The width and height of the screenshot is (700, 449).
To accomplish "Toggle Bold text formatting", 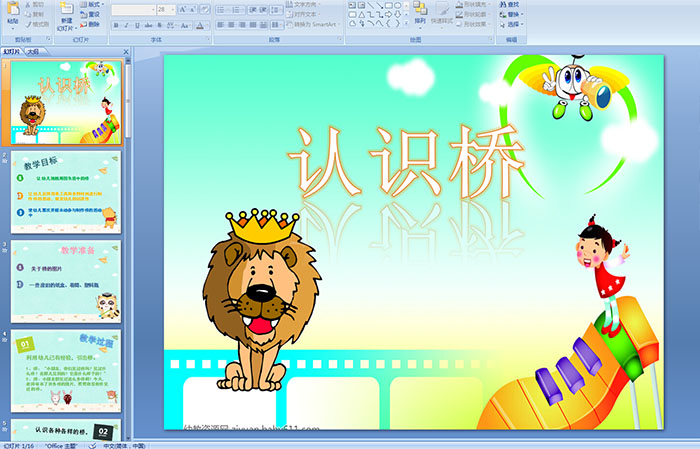I will (114, 24).
